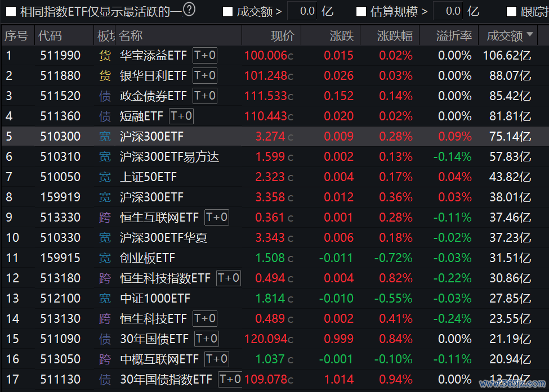Click the 货 tag on row 511880
This screenshot has width=549, height=392.
coord(105,76)
